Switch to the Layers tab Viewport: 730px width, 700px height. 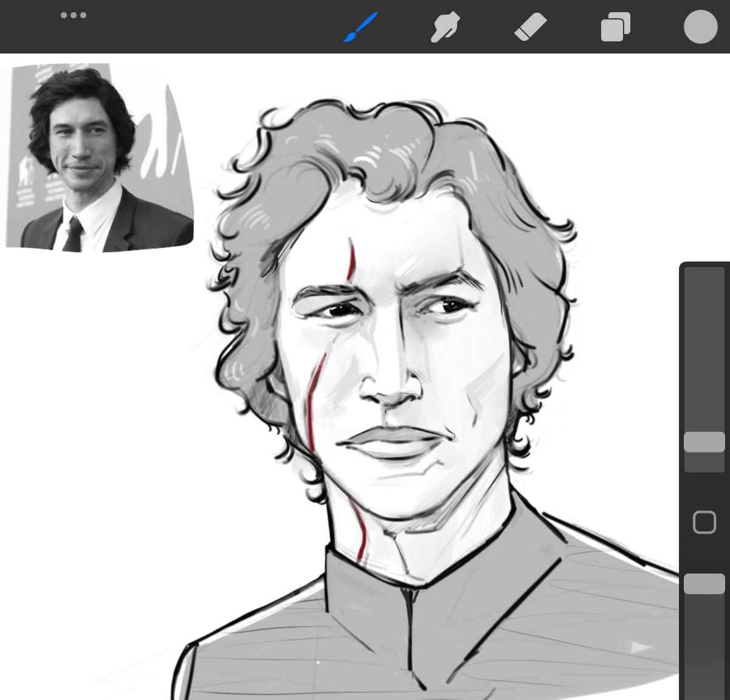[x=615, y=27]
